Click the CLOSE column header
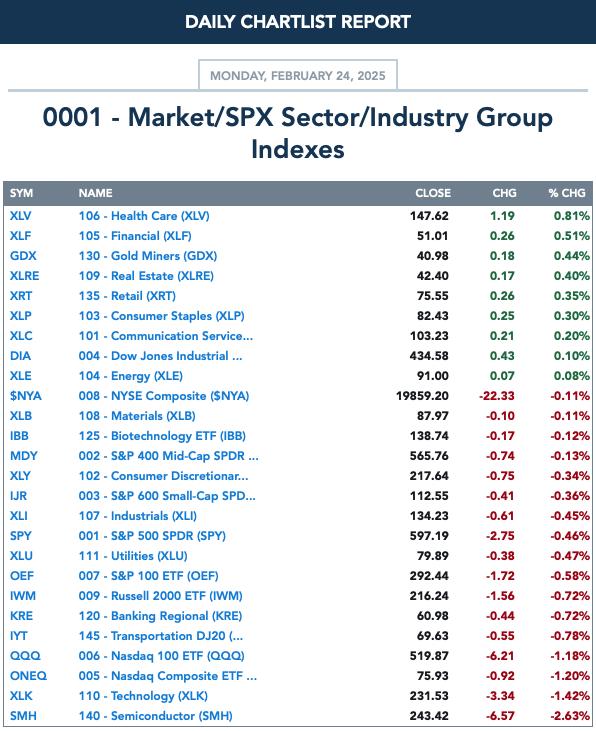This screenshot has height=731, width=596. point(433,193)
